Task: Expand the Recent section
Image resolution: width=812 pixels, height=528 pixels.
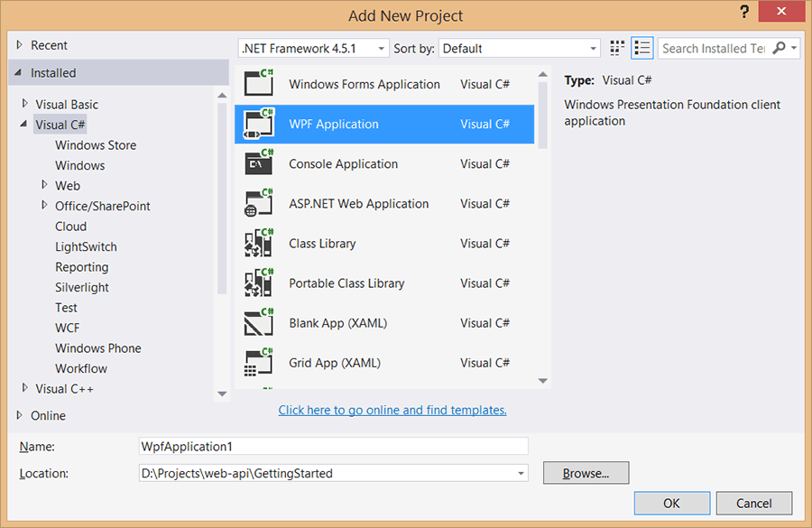Action: tap(20, 45)
